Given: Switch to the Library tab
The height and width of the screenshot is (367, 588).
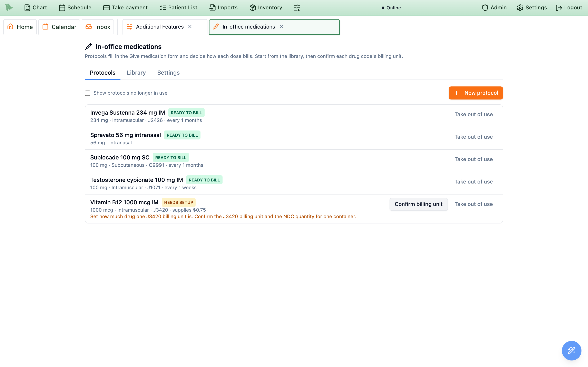Looking at the screenshot, I should click(136, 73).
